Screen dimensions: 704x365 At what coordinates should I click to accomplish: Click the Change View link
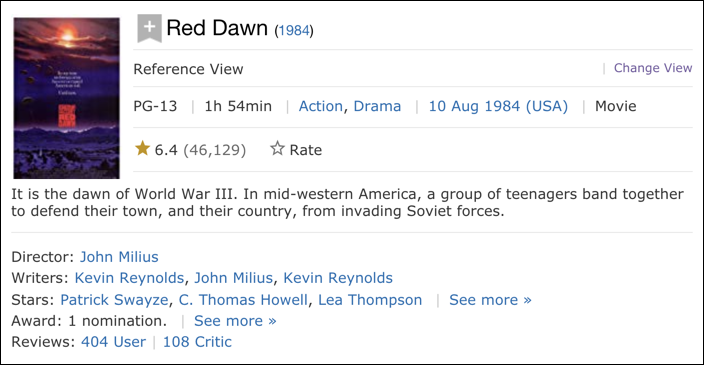tap(653, 68)
